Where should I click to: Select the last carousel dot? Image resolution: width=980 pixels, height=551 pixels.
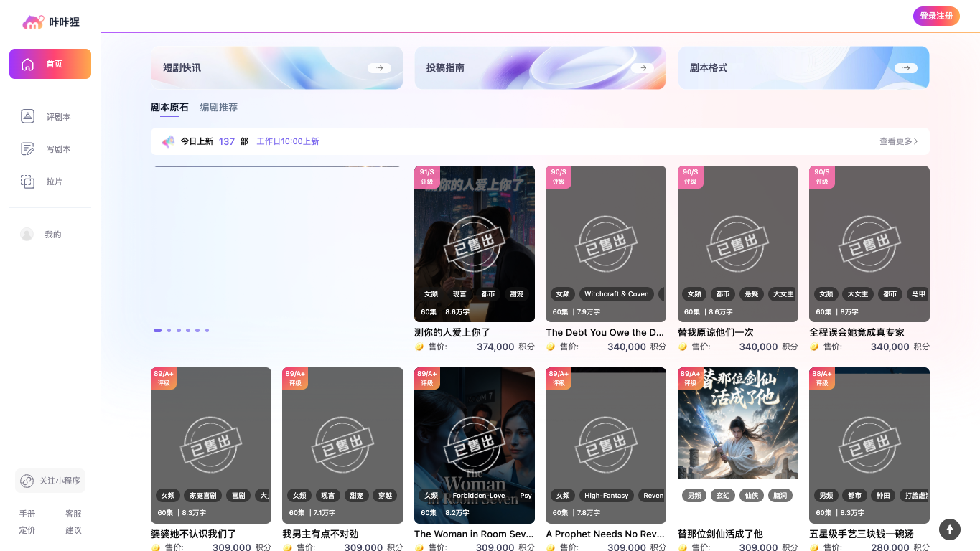coord(207,330)
